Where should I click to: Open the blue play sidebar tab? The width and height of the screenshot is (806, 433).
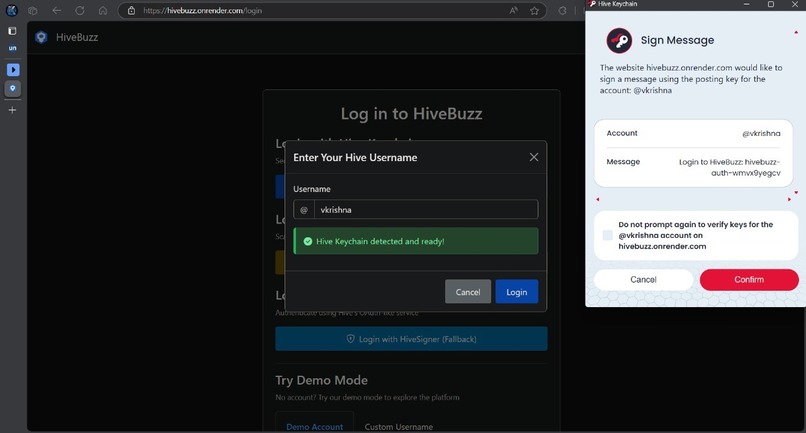click(x=13, y=69)
